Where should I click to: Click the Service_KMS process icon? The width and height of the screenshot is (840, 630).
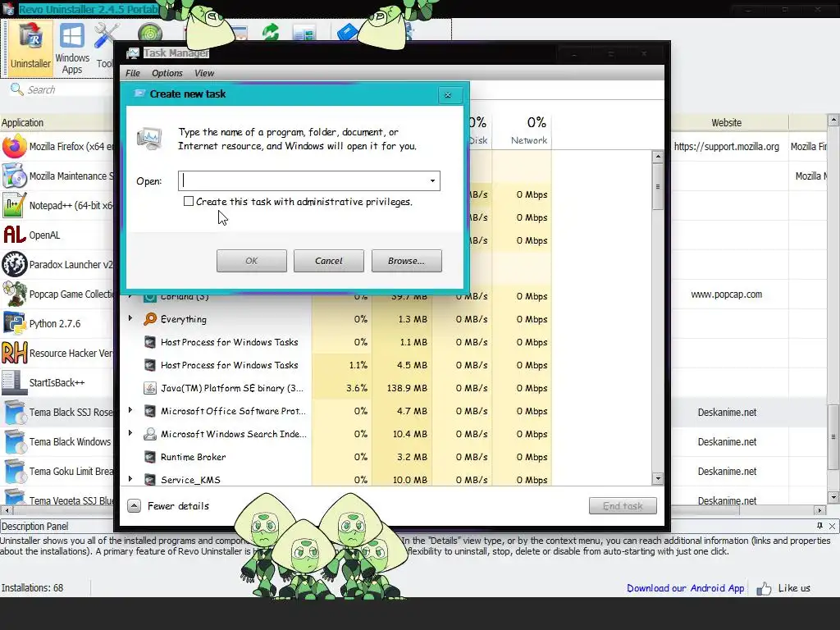tap(150, 480)
